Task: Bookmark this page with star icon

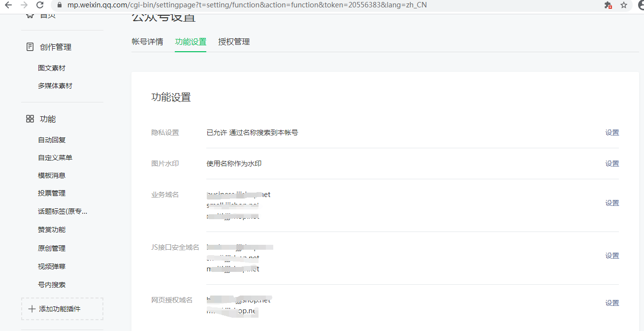Action: pos(624,5)
